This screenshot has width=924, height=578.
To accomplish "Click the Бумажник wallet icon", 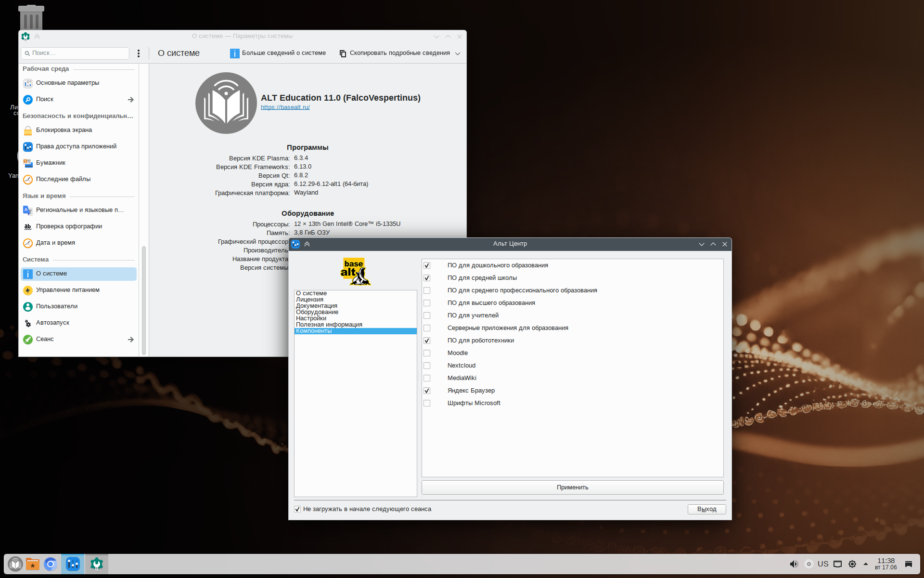I will (28, 163).
